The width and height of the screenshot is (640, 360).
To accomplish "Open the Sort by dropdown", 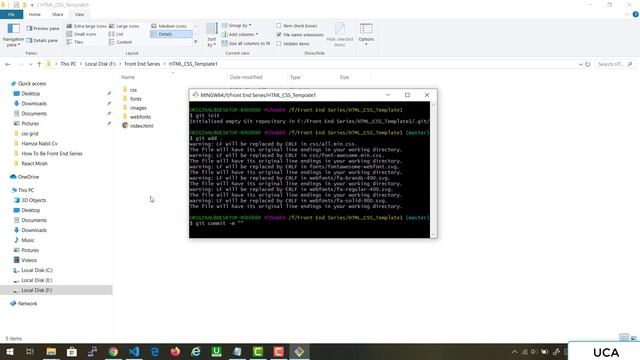I will (x=211, y=35).
